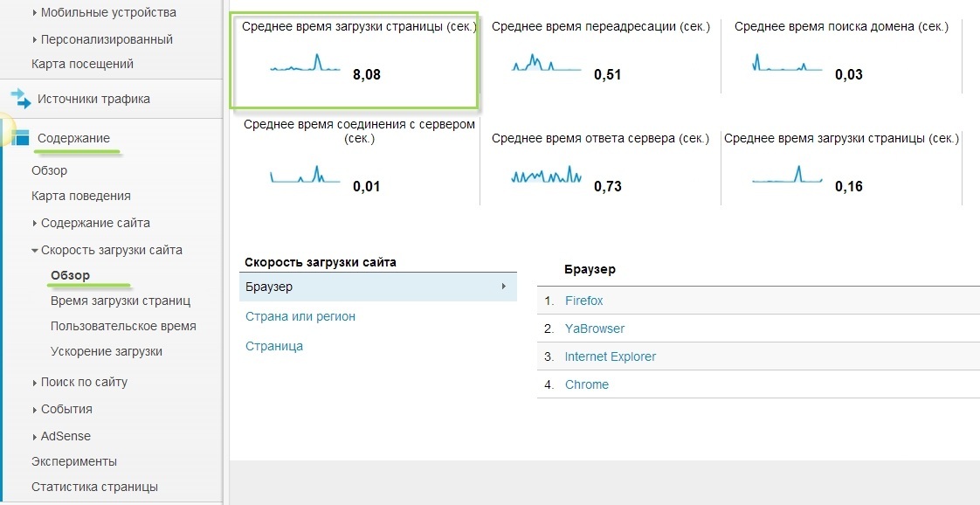Open Карта поведения report
The image size is (980, 505).
(x=81, y=196)
